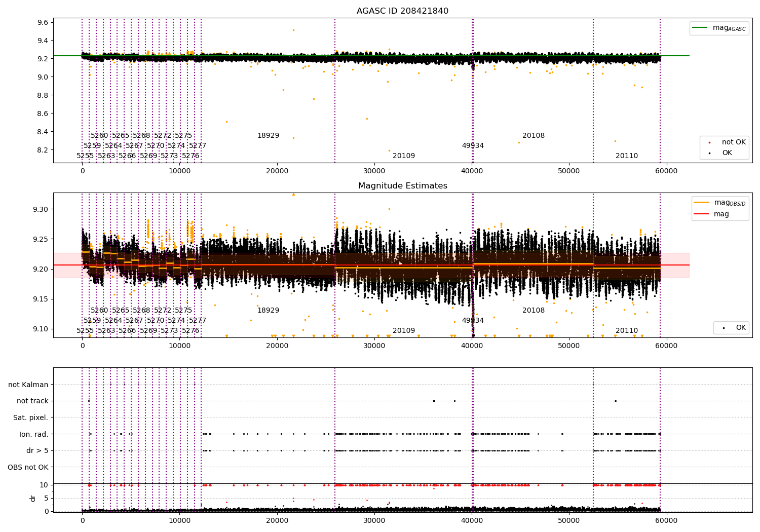Click the rotated 'dr' y-axis label

click(33, 498)
